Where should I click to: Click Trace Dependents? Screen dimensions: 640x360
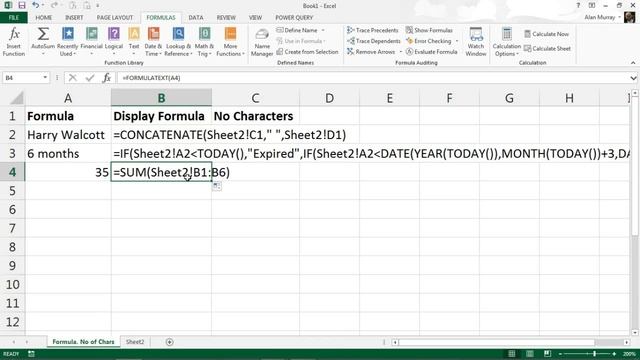374,41
